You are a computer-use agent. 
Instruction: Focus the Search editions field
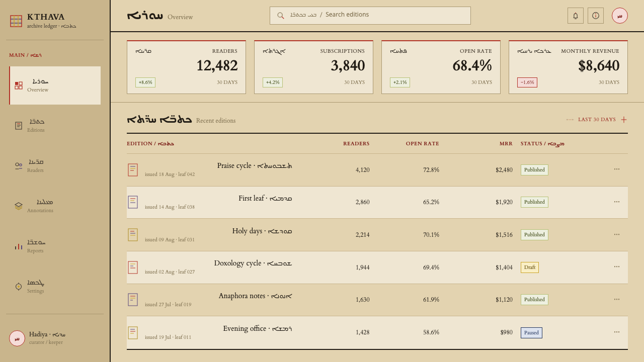370,16
